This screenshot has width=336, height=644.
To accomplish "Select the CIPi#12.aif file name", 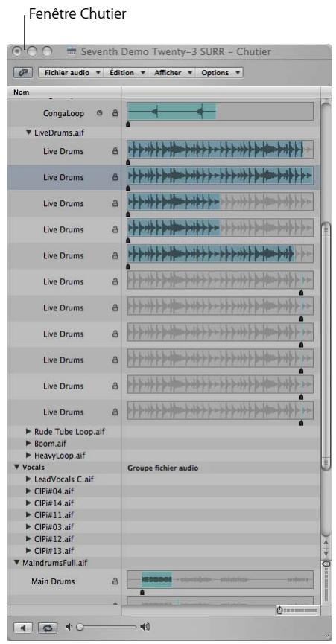I will pos(54,539).
